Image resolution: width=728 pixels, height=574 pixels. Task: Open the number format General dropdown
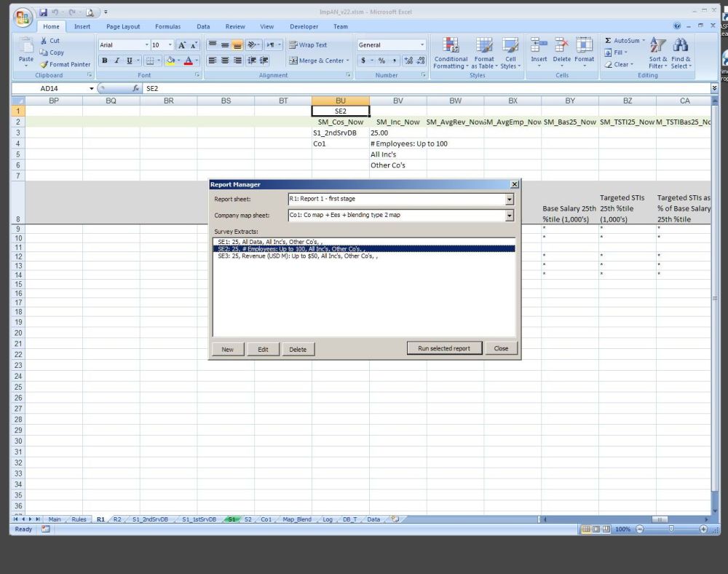coord(422,45)
